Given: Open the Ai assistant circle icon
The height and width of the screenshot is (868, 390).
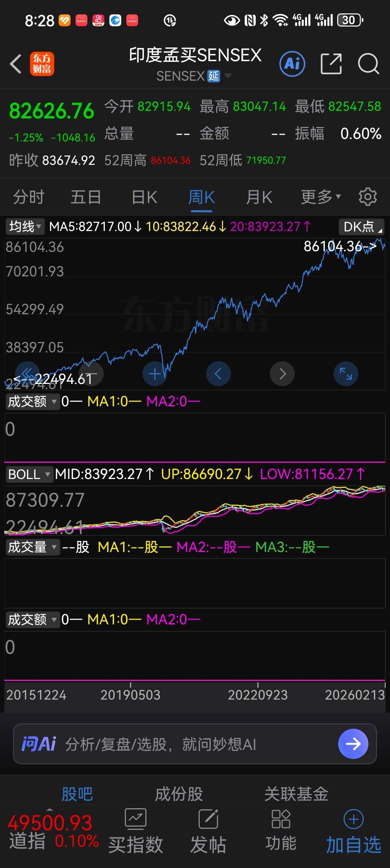Looking at the screenshot, I should [292, 64].
